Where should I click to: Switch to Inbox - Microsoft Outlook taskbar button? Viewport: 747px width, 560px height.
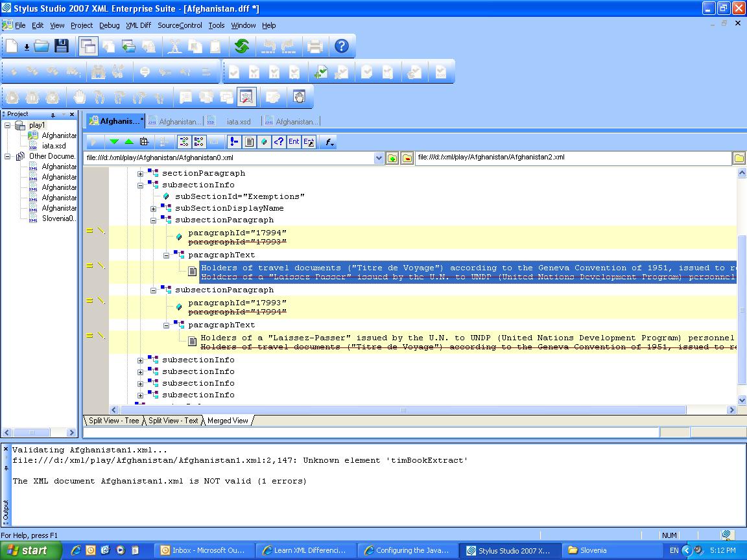[x=204, y=550]
